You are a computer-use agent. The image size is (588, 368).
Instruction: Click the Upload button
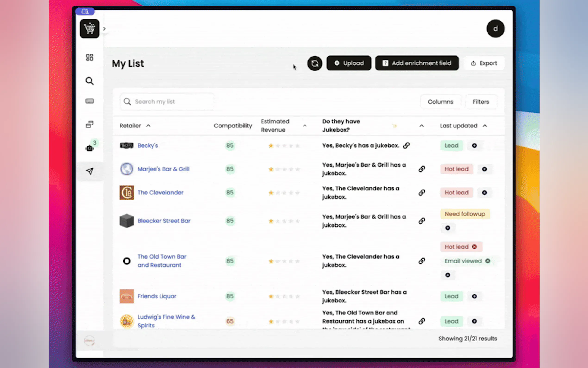(349, 63)
